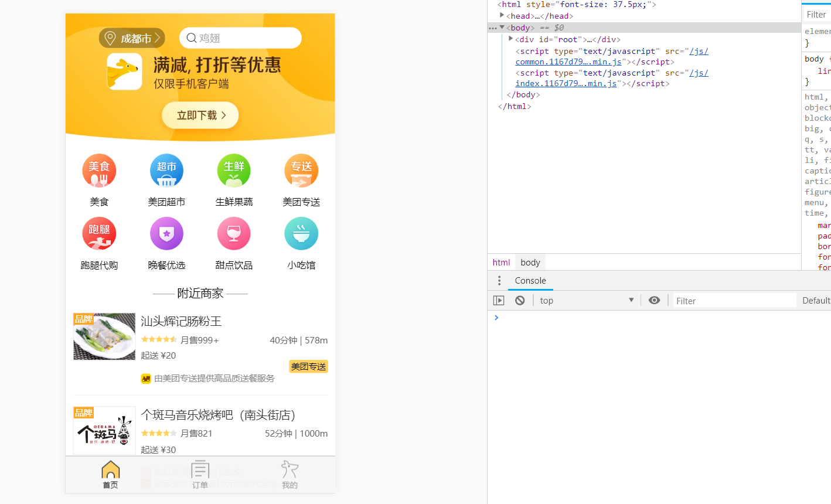Image resolution: width=831 pixels, height=504 pixels.
Task: Open the 跑腿代购 errand category icon
Action: [99, 234]
